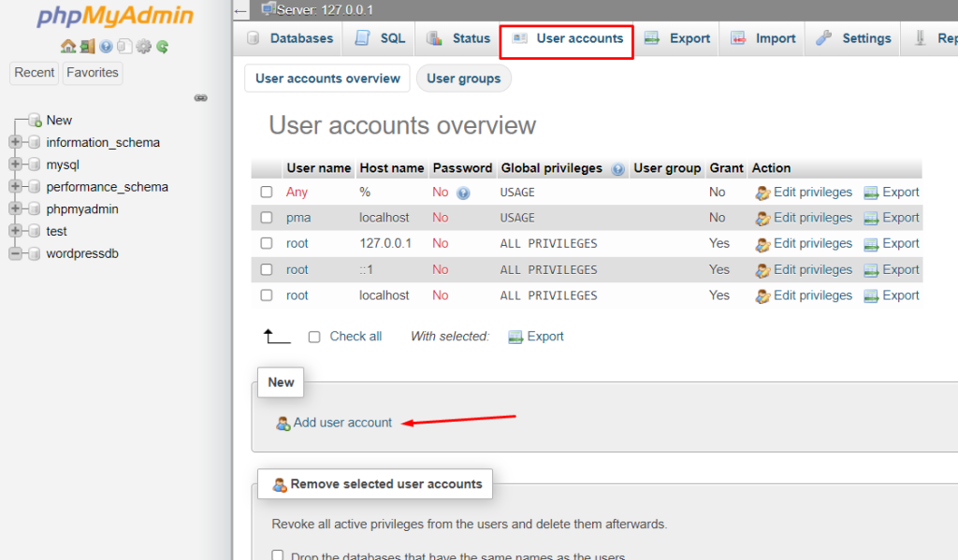Click the Add user account link
This screenshot has height=560, width=958.
[x=342, y=423]
